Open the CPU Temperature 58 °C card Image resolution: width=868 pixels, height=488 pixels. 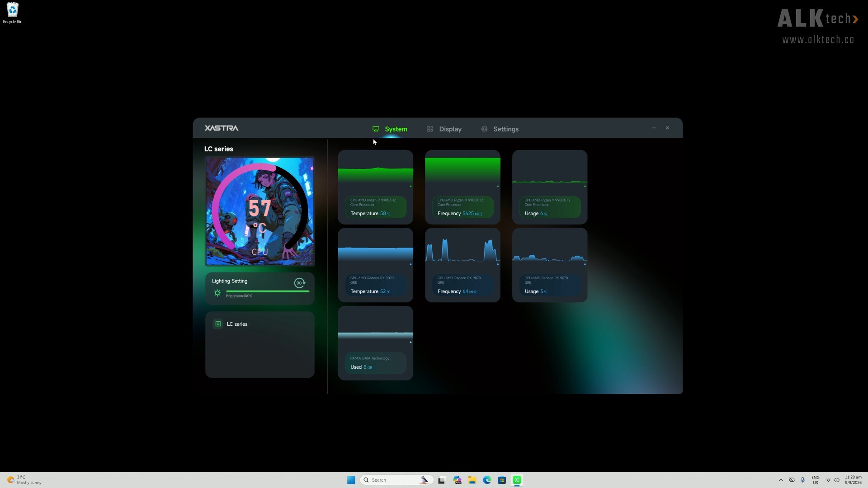coord(376,187)
